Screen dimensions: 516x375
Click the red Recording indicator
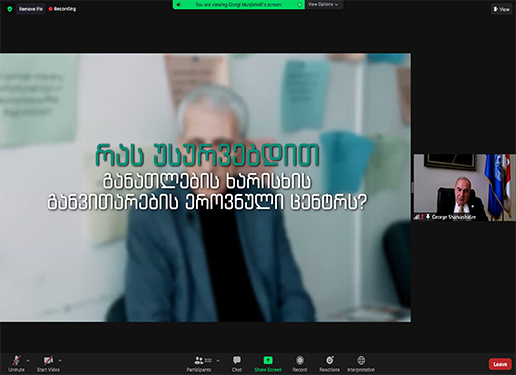[x=62, y=9]
